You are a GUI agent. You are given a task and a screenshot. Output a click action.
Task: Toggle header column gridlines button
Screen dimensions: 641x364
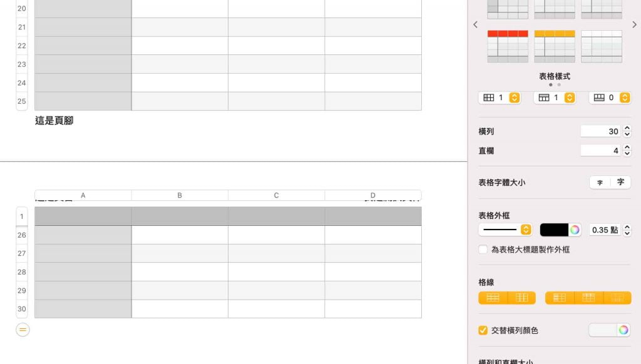coord(559,298)
